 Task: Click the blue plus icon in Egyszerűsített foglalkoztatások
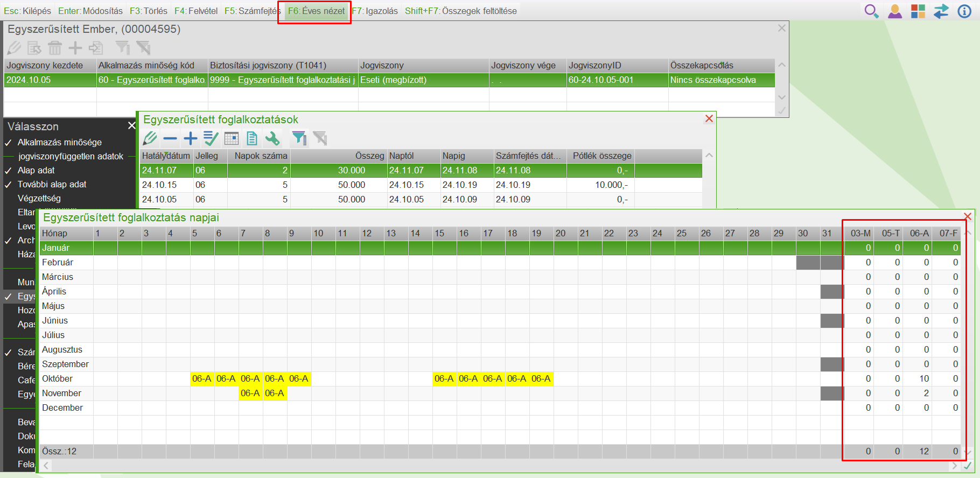(x=190, y=139)
